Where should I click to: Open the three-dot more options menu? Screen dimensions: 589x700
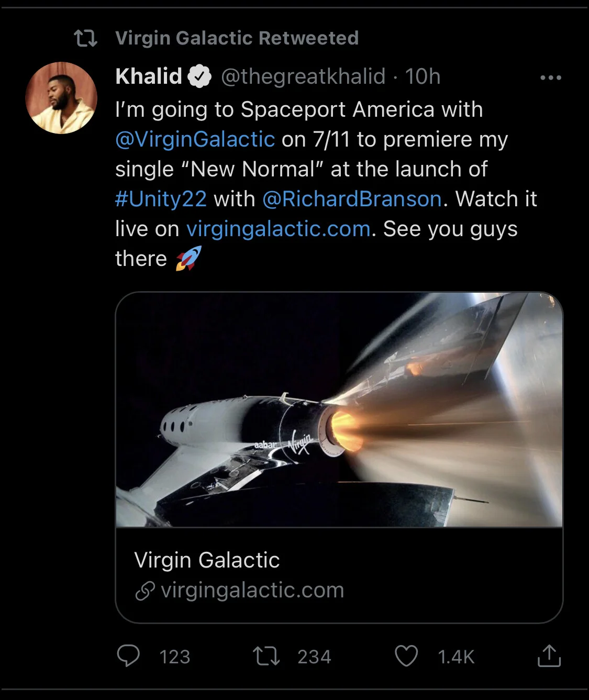(x=551, y=77)
